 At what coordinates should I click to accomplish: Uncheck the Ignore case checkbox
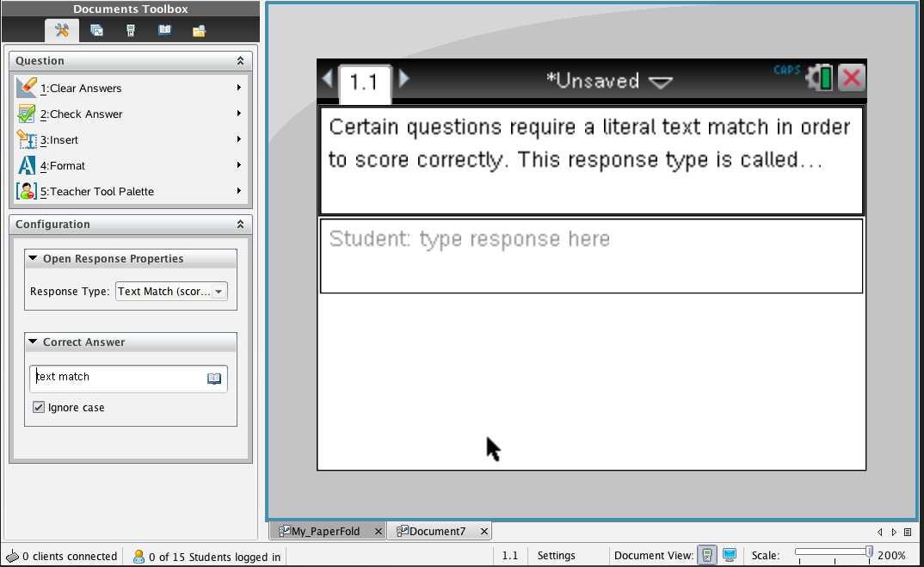pos(39,408)
